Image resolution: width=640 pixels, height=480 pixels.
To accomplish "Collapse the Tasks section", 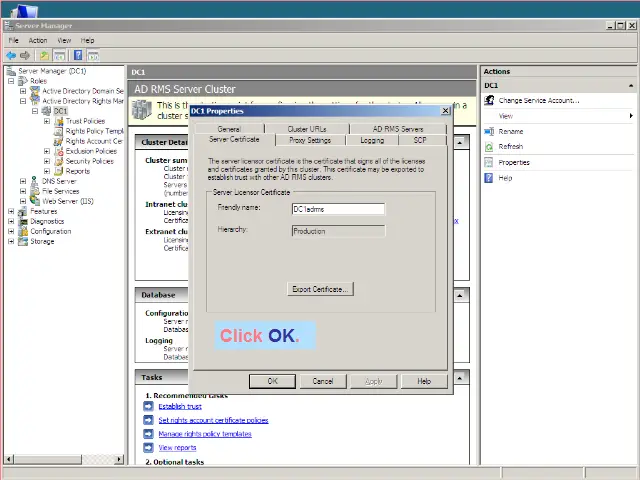I will [460, 378].
